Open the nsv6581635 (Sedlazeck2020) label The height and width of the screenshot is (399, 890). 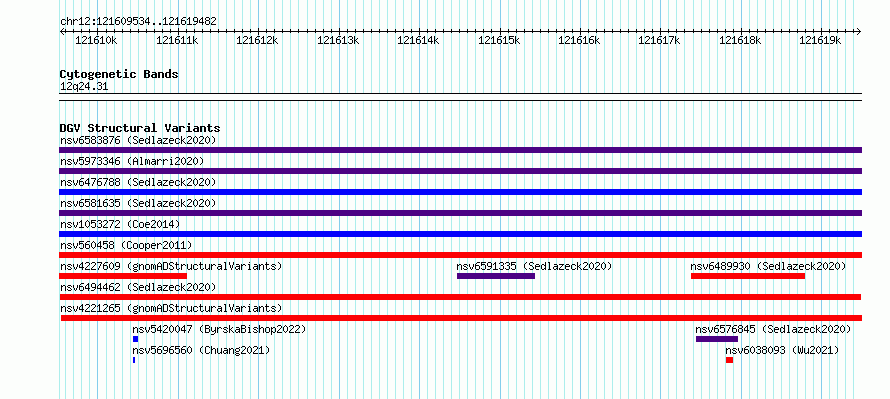pyautogui.click(x=138, y=203)
